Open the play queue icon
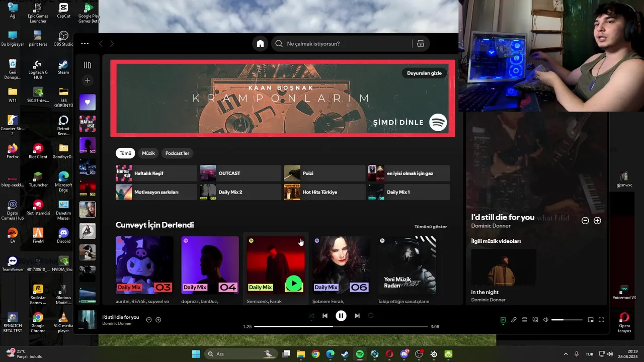The image size is (644, 362). pyautogui.click(x=524, y=320)
